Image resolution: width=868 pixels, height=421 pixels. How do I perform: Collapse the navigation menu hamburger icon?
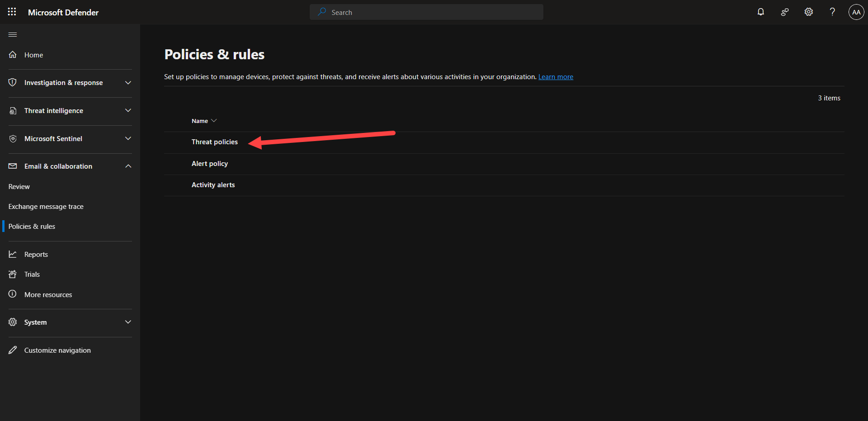13,35
